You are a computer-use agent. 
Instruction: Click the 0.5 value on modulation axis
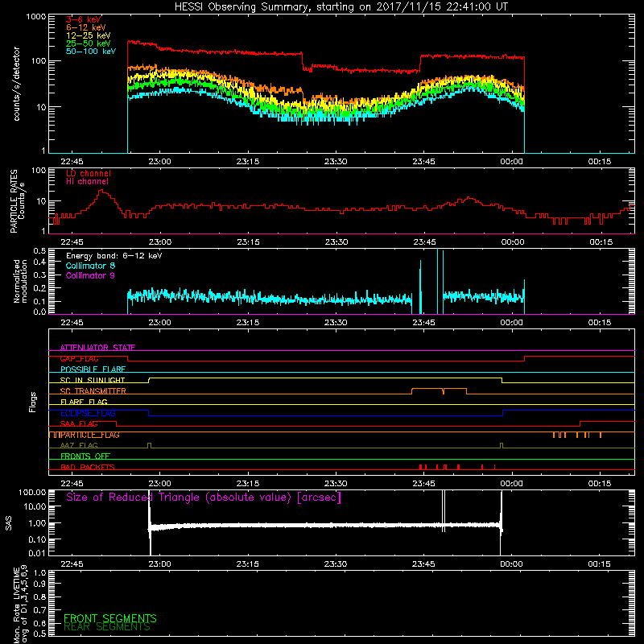tap(39, 251)
